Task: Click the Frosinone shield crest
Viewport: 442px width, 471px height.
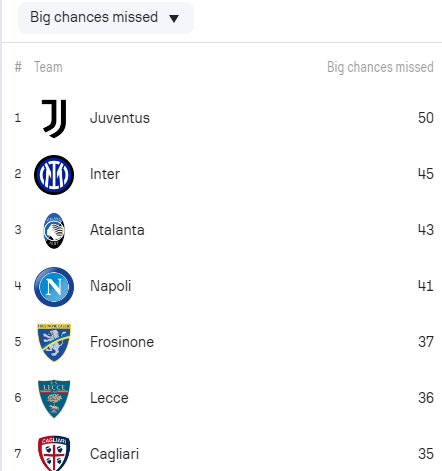Action: tap(54, 342)
